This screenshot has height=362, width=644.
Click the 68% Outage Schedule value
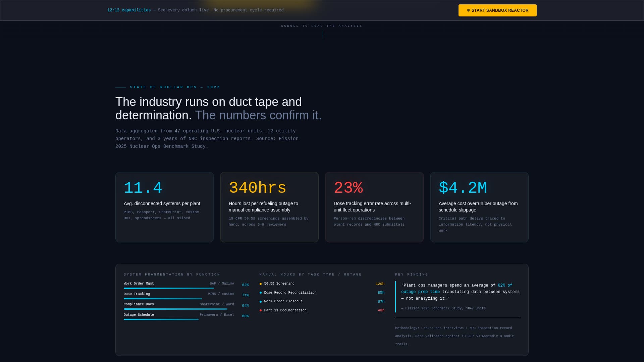click(246, 316)
